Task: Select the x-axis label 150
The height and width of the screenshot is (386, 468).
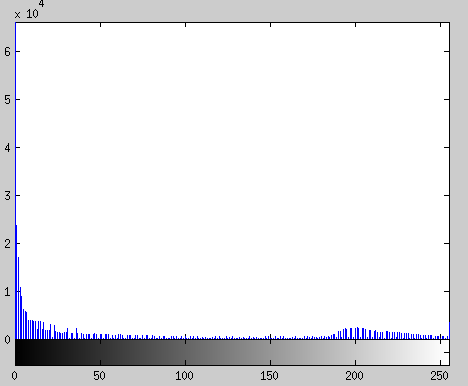Action: click(269, 376)
